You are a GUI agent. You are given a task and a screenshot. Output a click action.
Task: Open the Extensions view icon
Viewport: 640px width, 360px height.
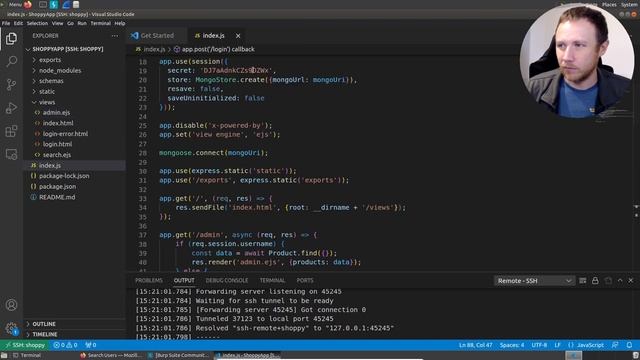click(x=11, y=131)
